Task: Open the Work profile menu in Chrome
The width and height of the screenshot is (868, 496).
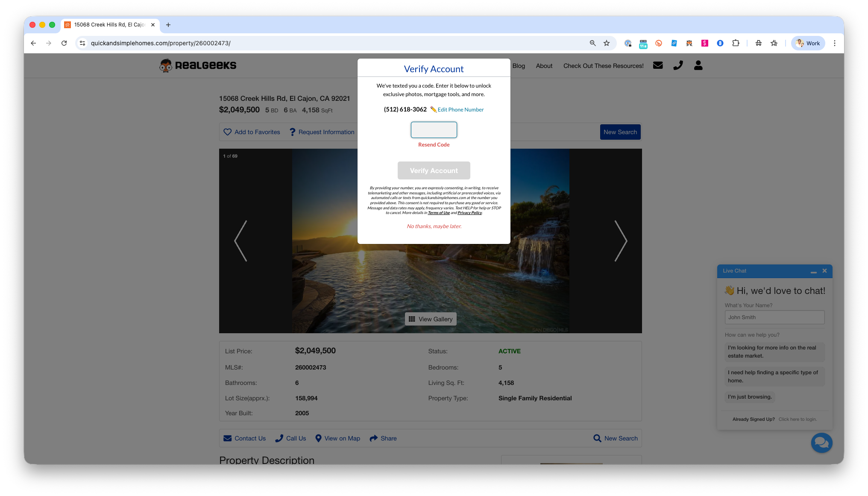Action: 808,43
